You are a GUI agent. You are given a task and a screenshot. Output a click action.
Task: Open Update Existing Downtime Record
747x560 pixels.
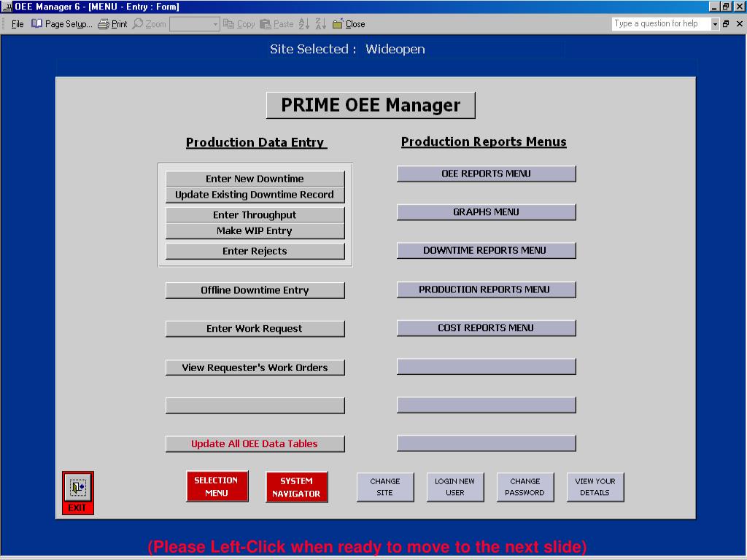coord(255,195)
